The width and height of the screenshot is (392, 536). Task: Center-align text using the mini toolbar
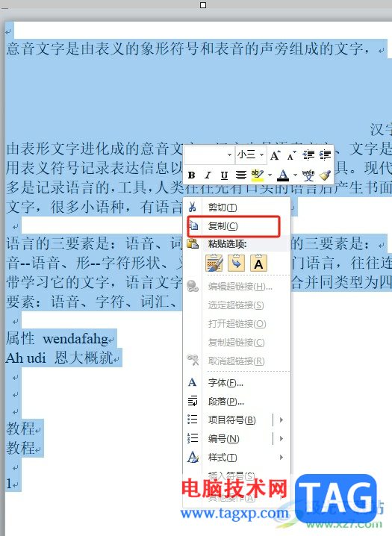(241, 175)
